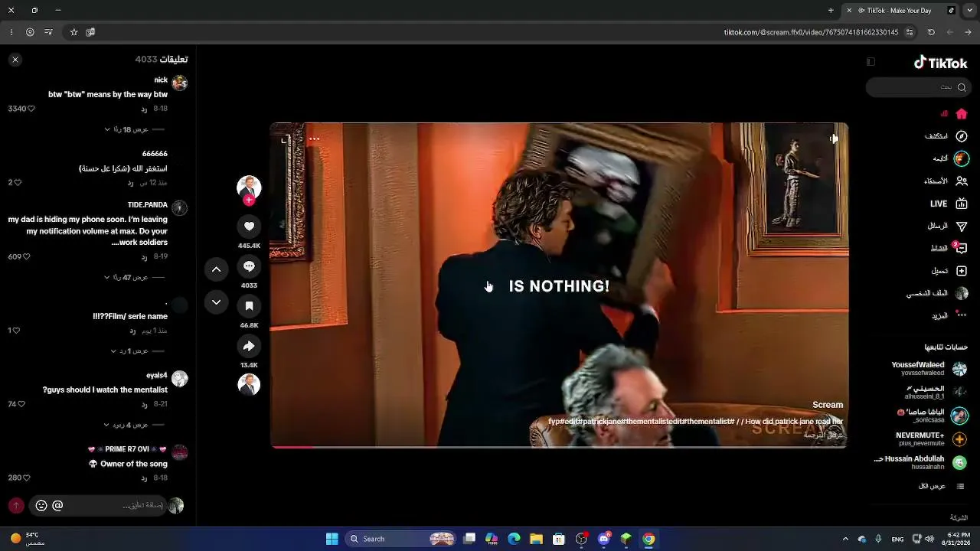Viewport: 980px width, 551px height.
Task: Go to the previous video with the up arrow
Action: click(x=217, y=269)
